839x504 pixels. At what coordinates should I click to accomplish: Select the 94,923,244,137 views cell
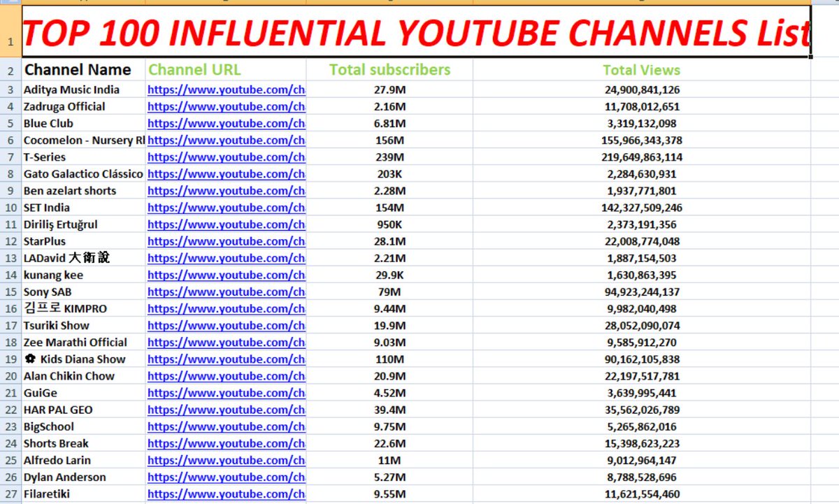click(642, 291)
